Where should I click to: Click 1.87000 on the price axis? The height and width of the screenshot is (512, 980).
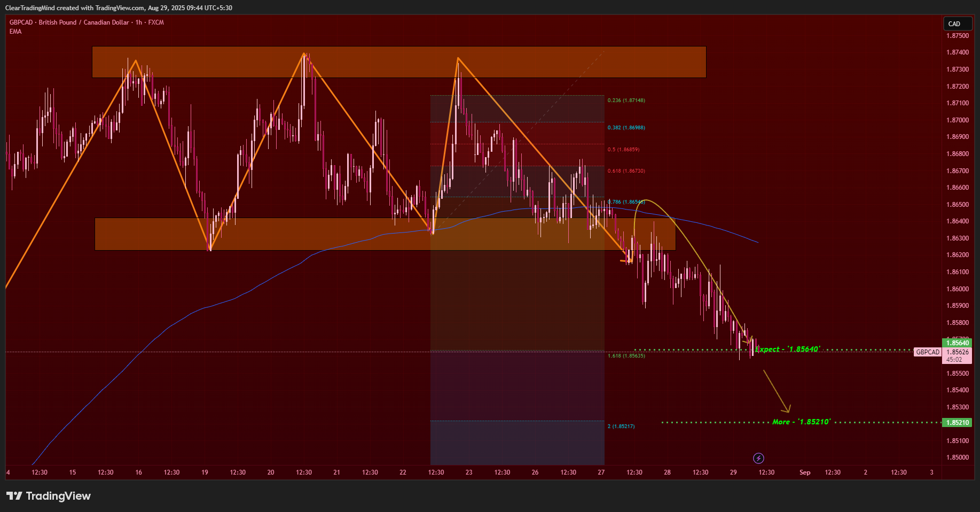(x=957, y=120)
